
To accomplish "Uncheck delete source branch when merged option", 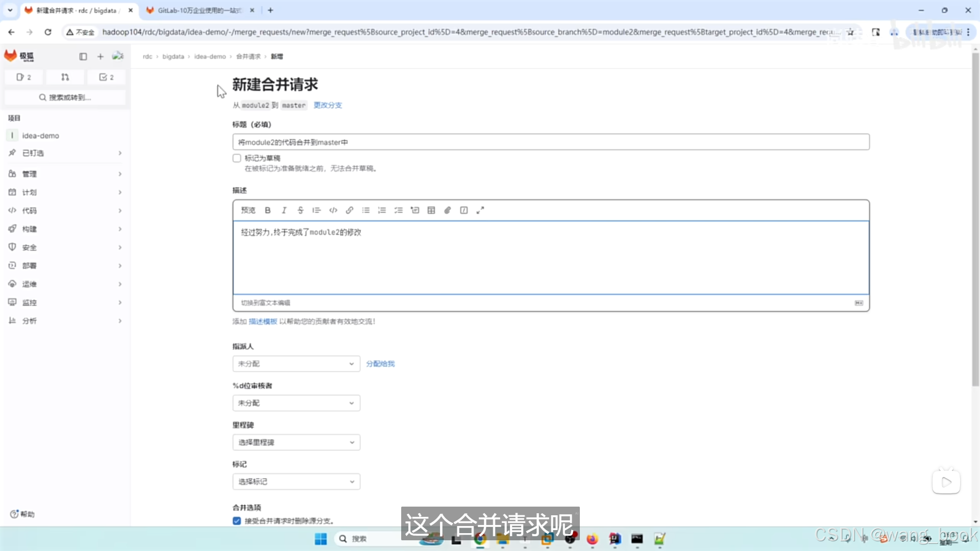I will pos(237,521).
